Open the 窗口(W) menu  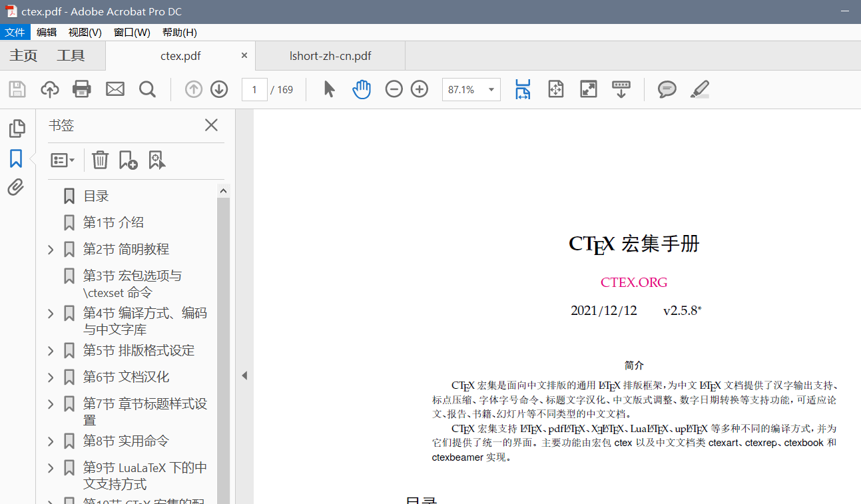pyautogui.click(x=132, y=32)
